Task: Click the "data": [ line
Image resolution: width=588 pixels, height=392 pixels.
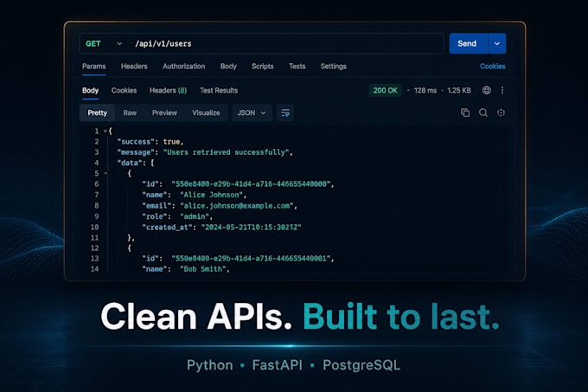Action: [136, 163]
